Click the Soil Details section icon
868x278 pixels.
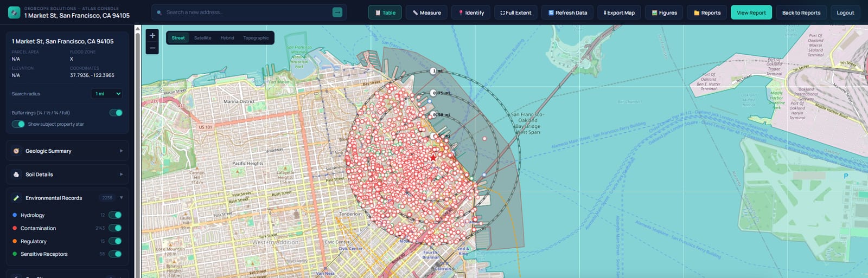pos(16,174)
